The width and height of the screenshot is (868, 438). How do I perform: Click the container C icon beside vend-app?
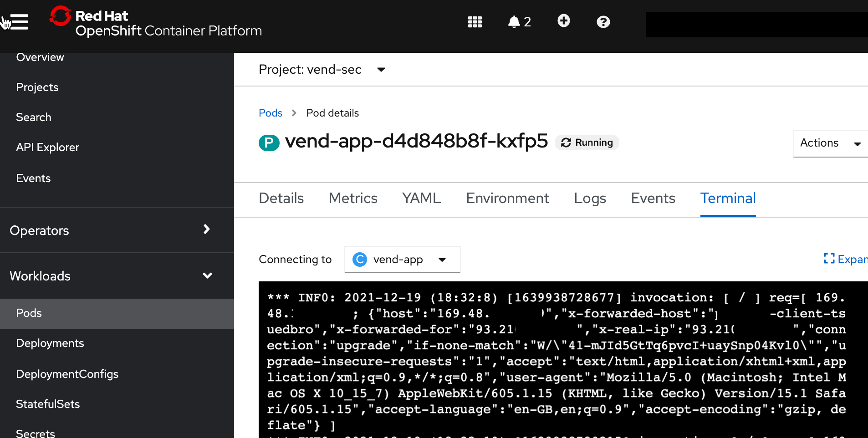(359, 259)
